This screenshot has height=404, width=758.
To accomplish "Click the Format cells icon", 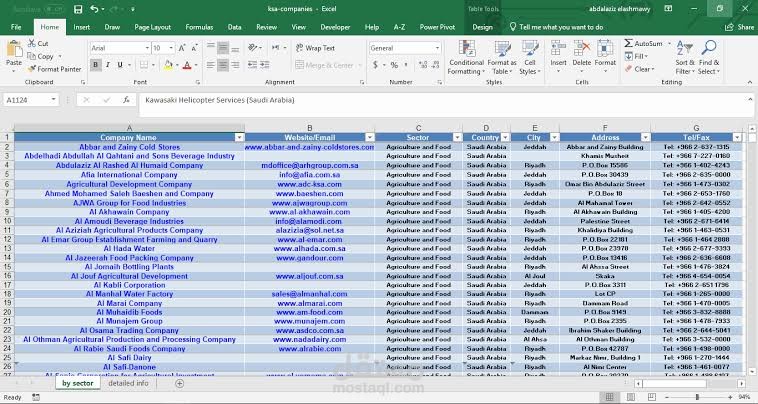I will pyautogui.click(x=605, y=49).
